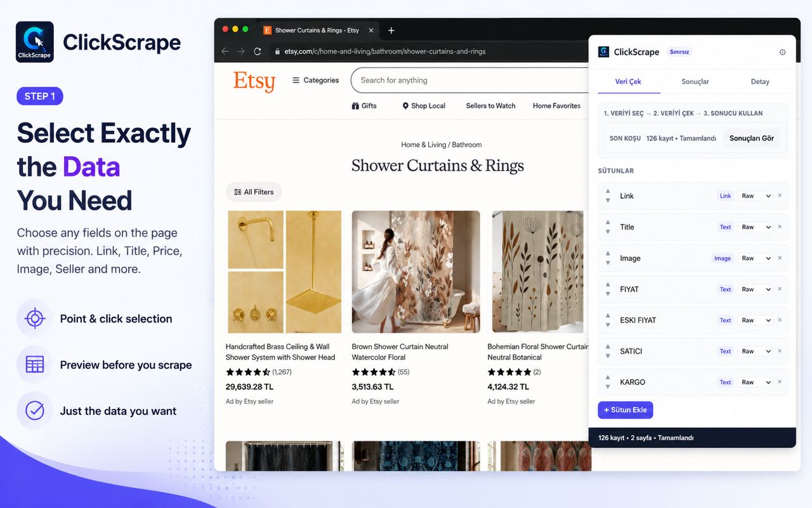
Task: Delete the Image column
Action: (x=780, y=258)
